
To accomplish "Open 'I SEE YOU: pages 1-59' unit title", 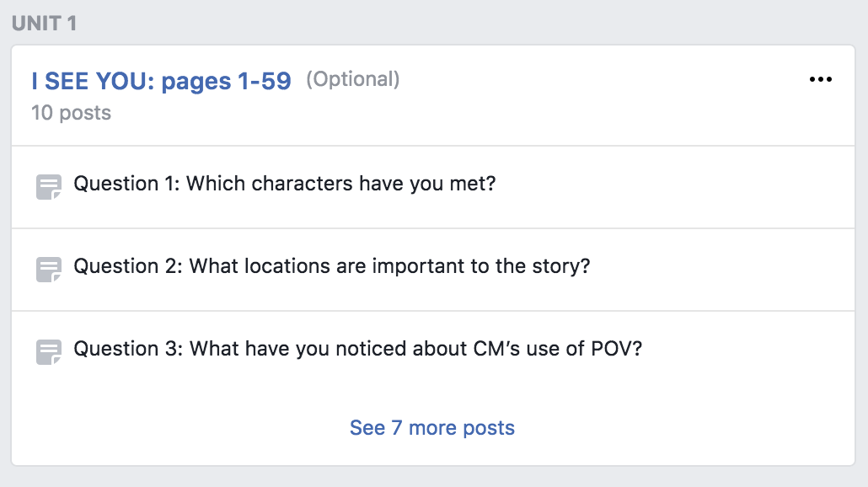I will 161,81.
